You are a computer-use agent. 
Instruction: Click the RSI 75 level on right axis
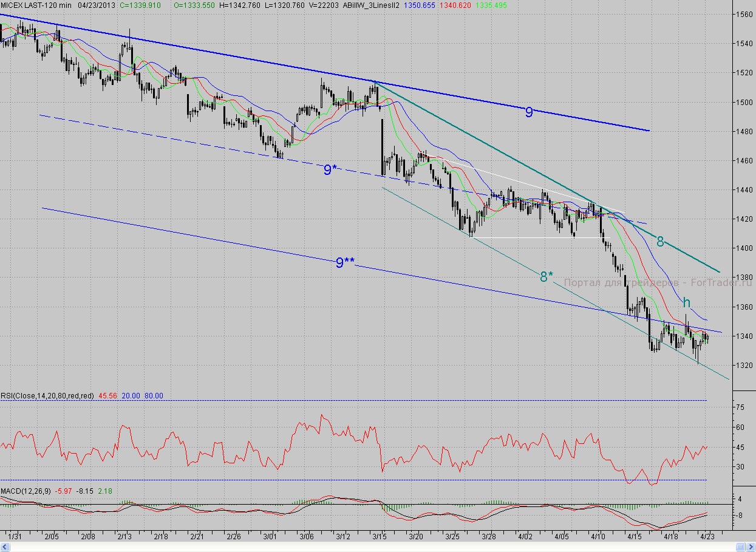pyautogui.click(x=741, y=407)
